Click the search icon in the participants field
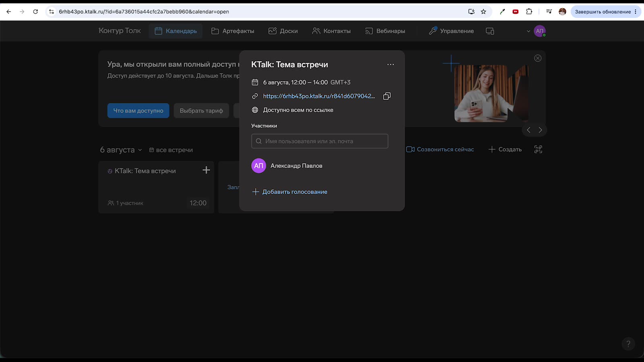Image resolution: width=644 pixels, height=362 pixels. pyautogui.click(x=259, y=141)
